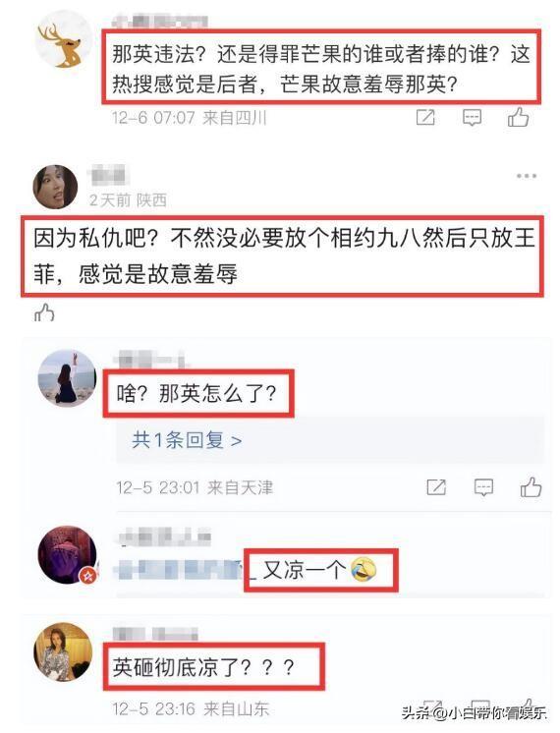Expand 共1条回复 replies
Screen dimensions: 560x733
[x=187, y=440]
